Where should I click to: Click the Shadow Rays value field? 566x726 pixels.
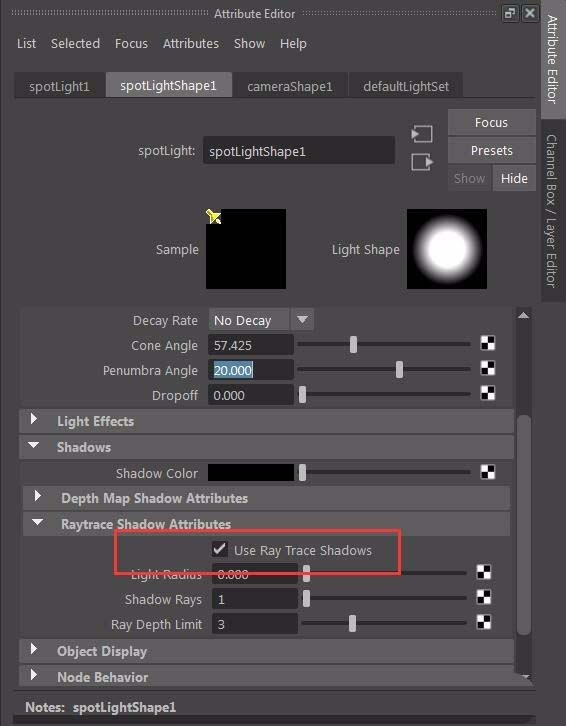point(255,600)
